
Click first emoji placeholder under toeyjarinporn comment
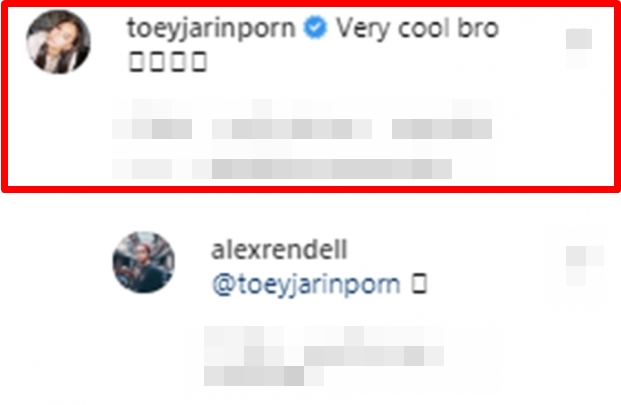tap(137, 62)
